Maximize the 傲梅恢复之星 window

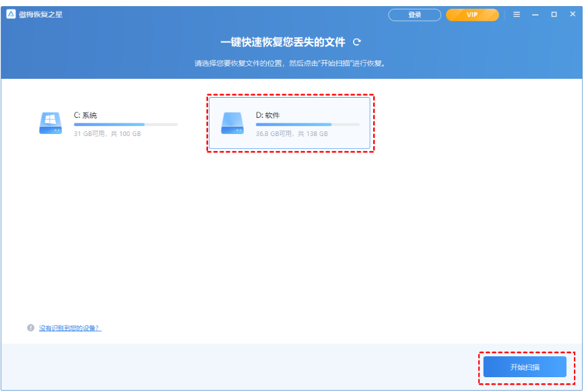click(x=554, y=14)
